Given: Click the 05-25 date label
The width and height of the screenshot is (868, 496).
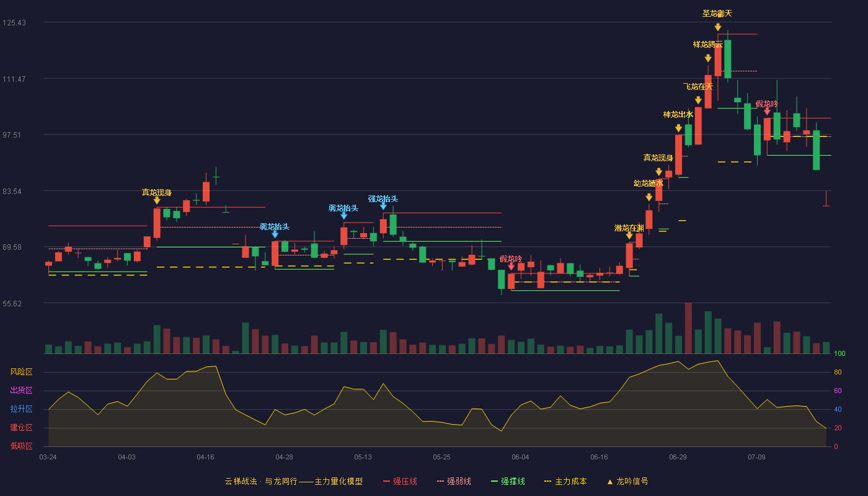Looking at the screenshot, I should pyautogui.click(x=441, y=457).
